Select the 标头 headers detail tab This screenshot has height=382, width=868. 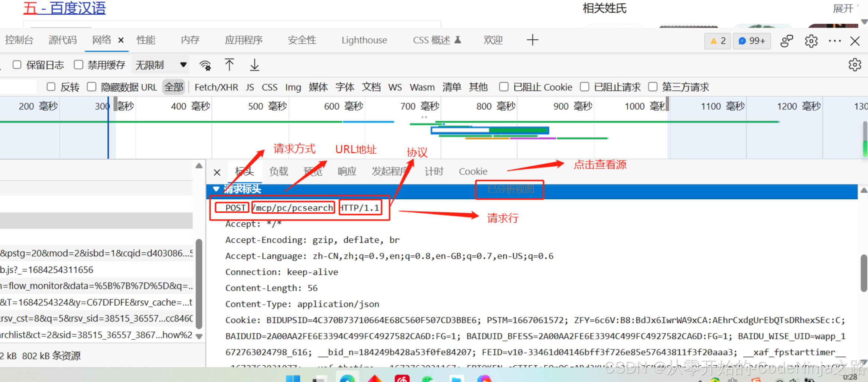click(x=244, y=172)
